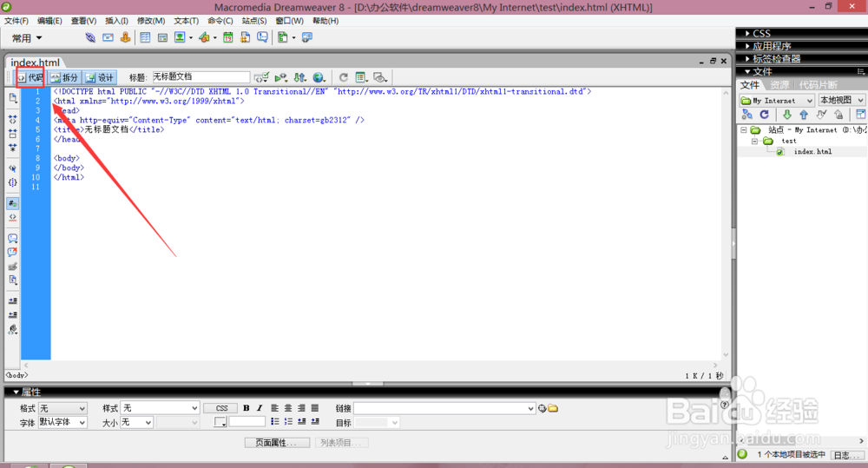Viewport: 868px width, 468px height.
Task: Open the 本地视图 view dropdown
Action: pos(841,100)
